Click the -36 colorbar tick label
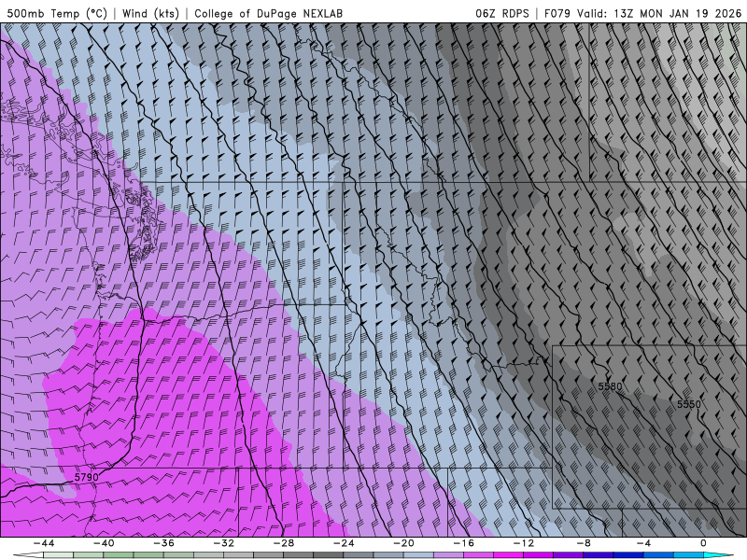 (163, 543)
